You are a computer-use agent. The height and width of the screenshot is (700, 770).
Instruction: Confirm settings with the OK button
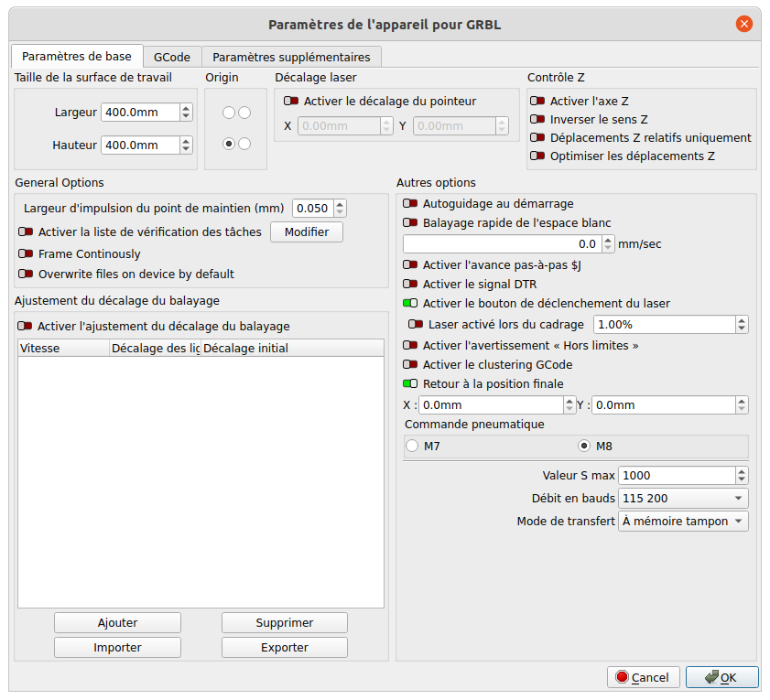click(x=721, y=677)
